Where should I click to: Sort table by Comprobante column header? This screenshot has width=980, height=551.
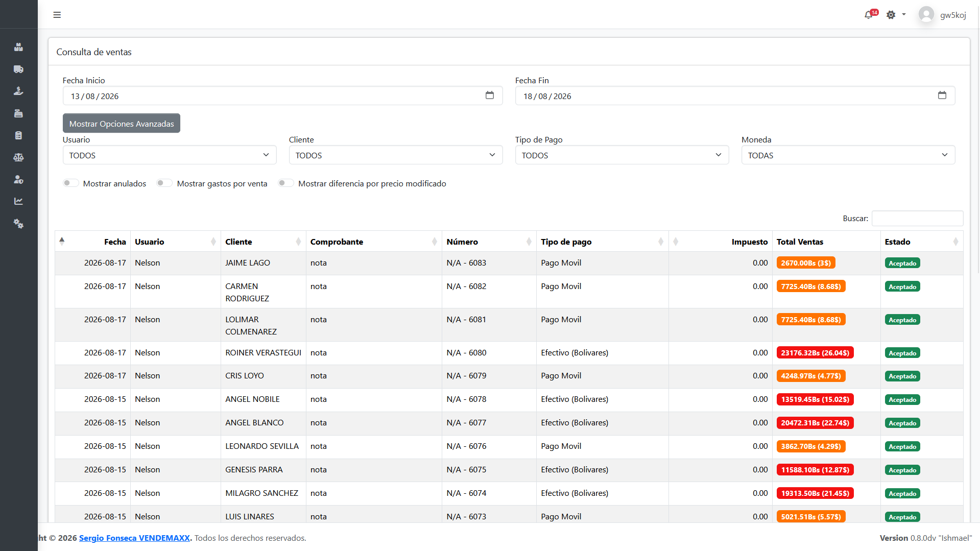pyautogui.click(x=374, y=242)
